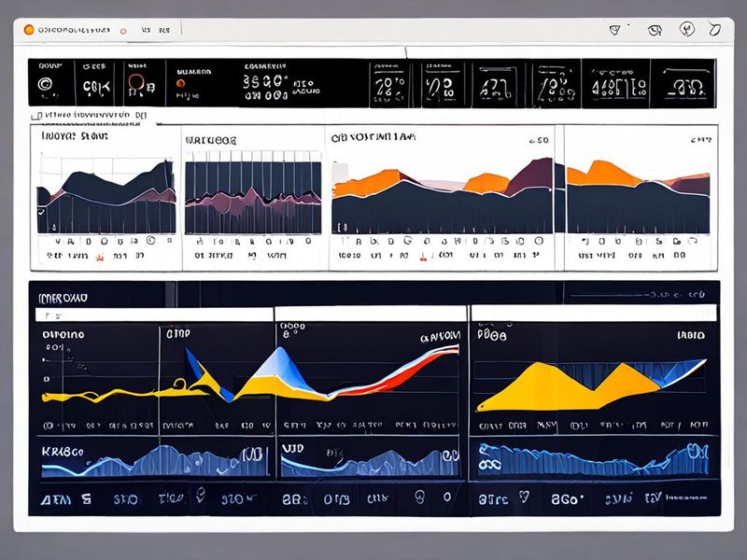Click the loop-shaped icon at the title bar's far right
The width and height of the screenshot is (747, 560).
(x=714, y=30)
